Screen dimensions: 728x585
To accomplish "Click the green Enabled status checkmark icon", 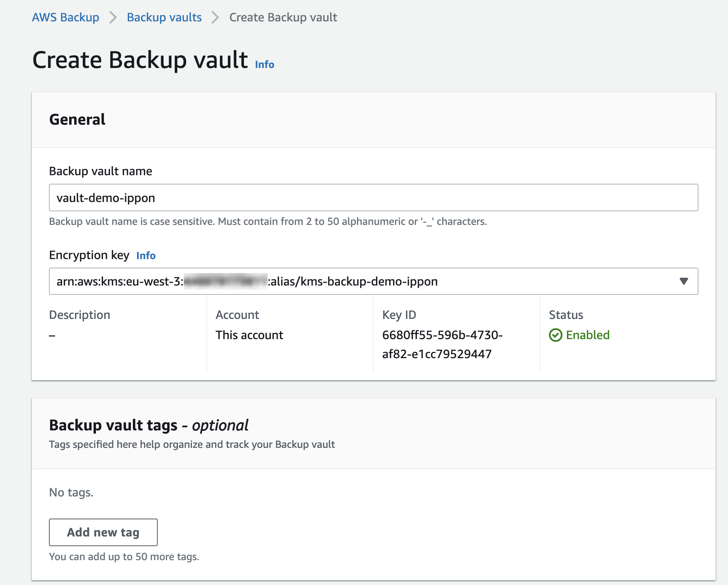I will 555,335.
